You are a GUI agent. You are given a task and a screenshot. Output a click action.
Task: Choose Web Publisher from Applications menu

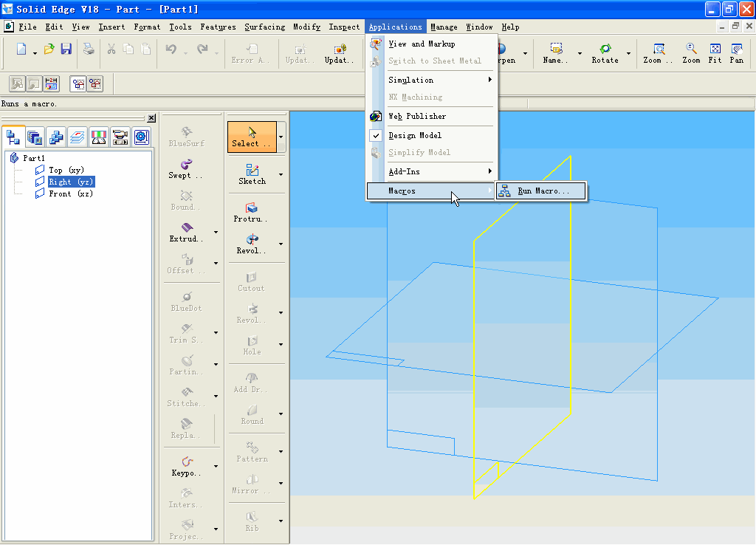(431, 116)
